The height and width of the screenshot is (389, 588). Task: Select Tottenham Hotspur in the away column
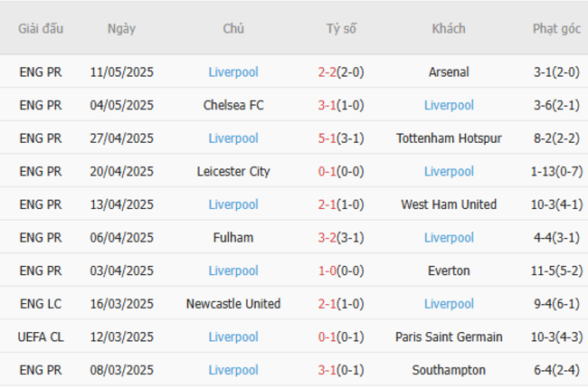[449, 138]
